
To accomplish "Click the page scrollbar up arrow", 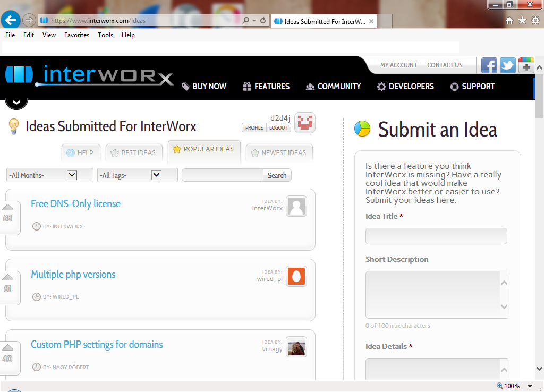I will (x=539, y=68).
